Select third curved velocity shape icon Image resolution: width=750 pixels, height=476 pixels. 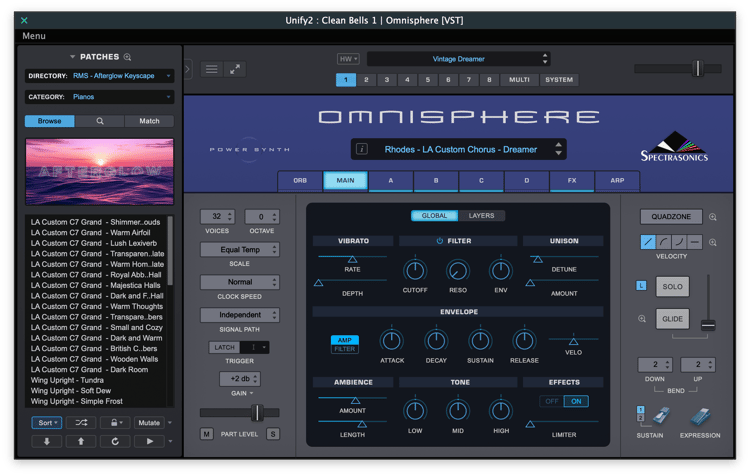[x=679, y=242]
